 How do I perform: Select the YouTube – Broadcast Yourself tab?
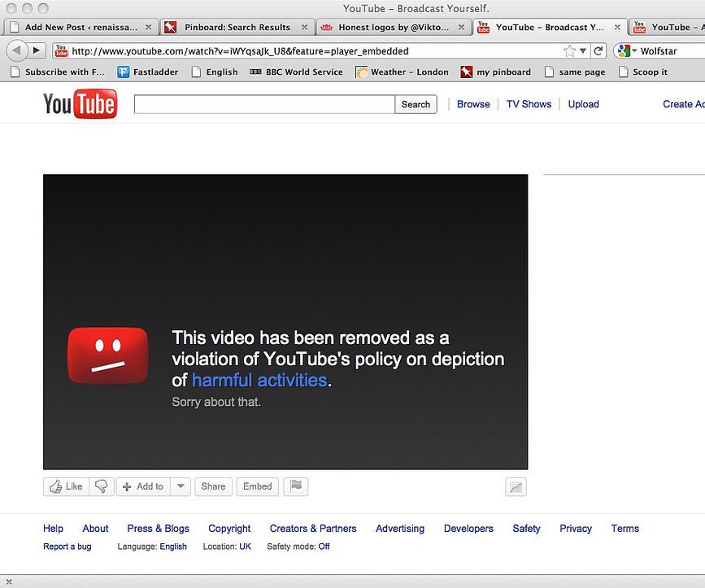click(x=550, y=27)
